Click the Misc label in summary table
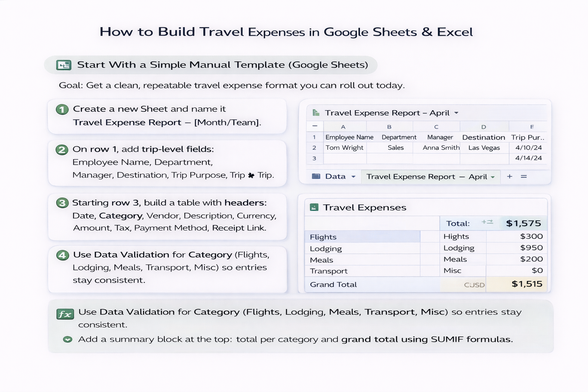The height and width of the screenshot is (392, 588). 452,271
